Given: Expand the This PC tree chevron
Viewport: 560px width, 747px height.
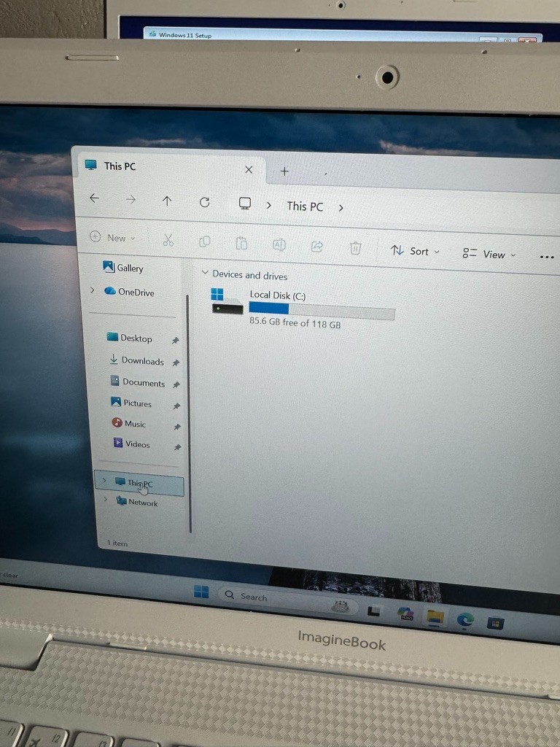Looking at the screenshot, I should point(105,480).
